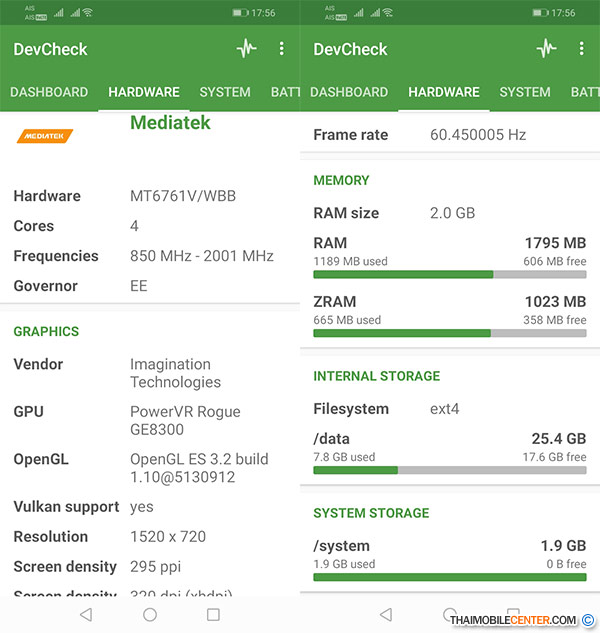The image size is (600, 633).
Task: Tap the Cores value 4
Action: (x=134, y=226)
